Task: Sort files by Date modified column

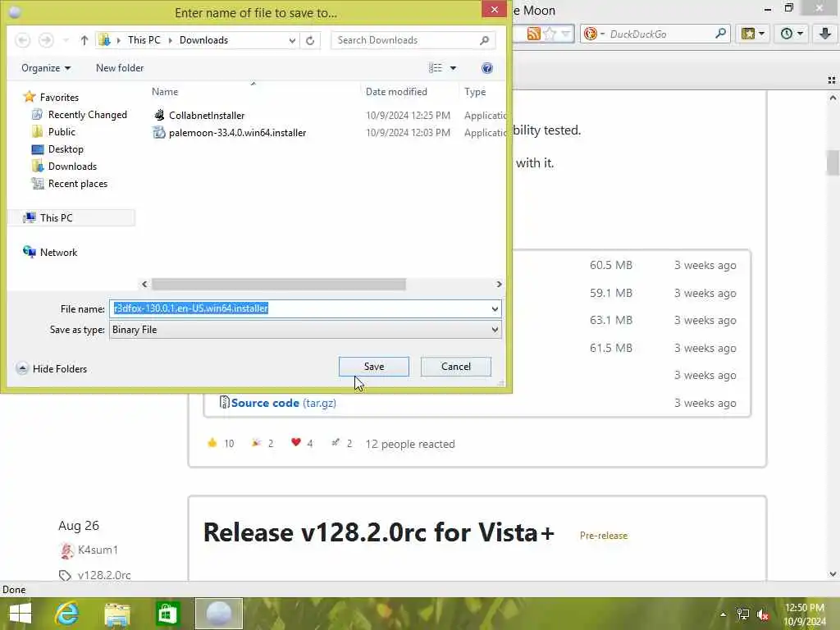Action: pyautogui.click(x=396, y=92)
